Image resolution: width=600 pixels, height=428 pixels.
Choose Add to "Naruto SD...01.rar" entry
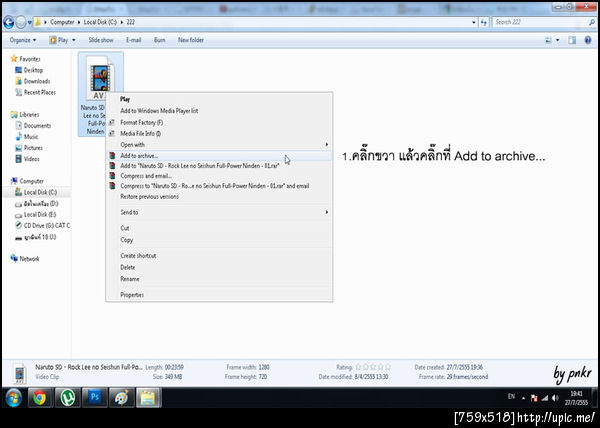tap(219, 166)
